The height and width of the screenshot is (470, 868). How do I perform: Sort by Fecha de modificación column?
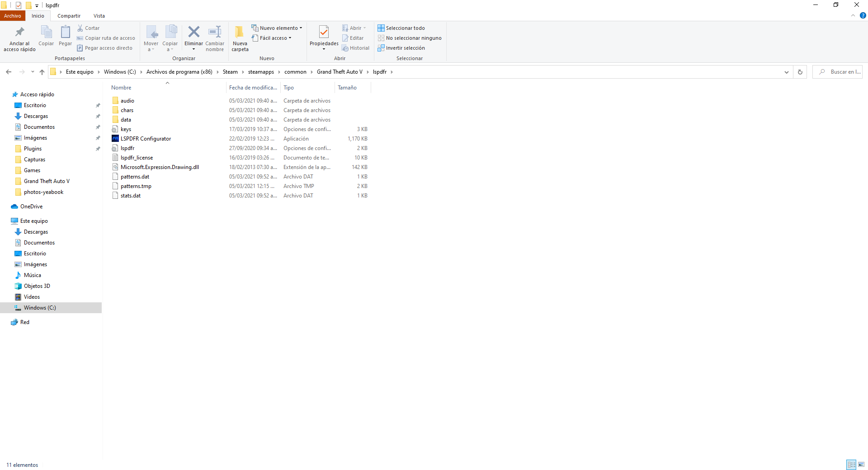coord(253,88)
